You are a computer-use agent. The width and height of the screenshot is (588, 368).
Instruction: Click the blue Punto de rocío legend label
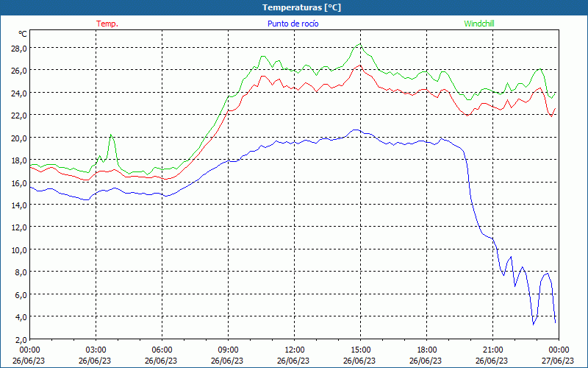pos(293,24)
